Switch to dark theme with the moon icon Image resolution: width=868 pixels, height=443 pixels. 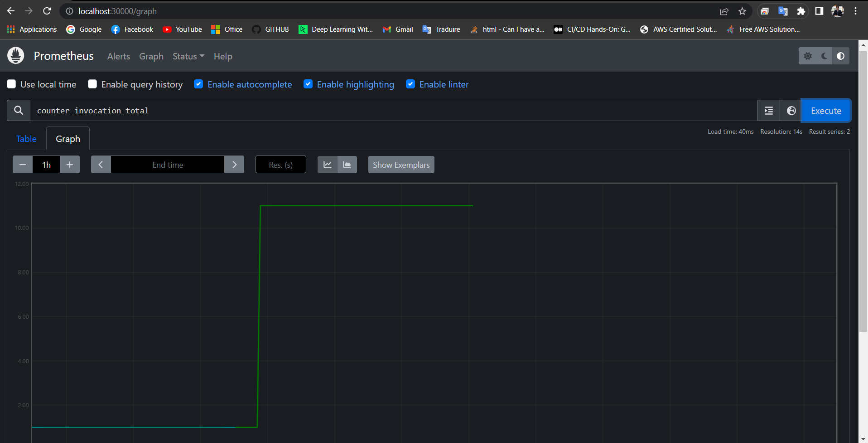(824, 56)
